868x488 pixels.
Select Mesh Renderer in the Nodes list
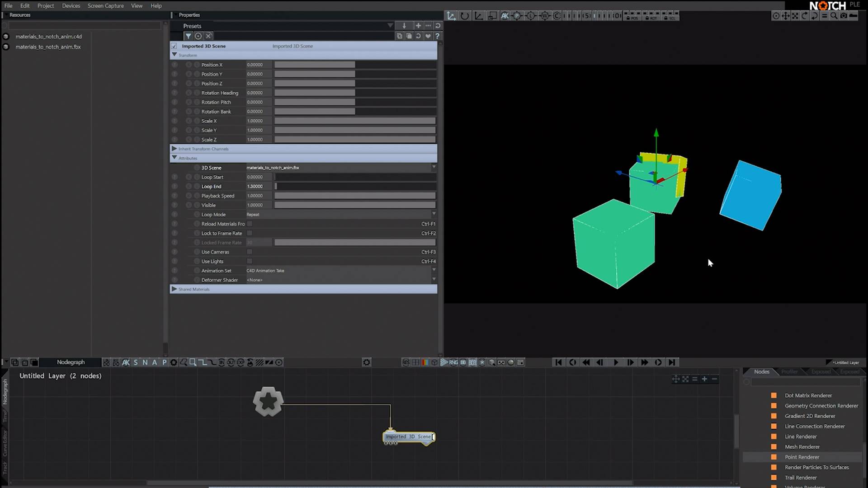tap(802, 447)
